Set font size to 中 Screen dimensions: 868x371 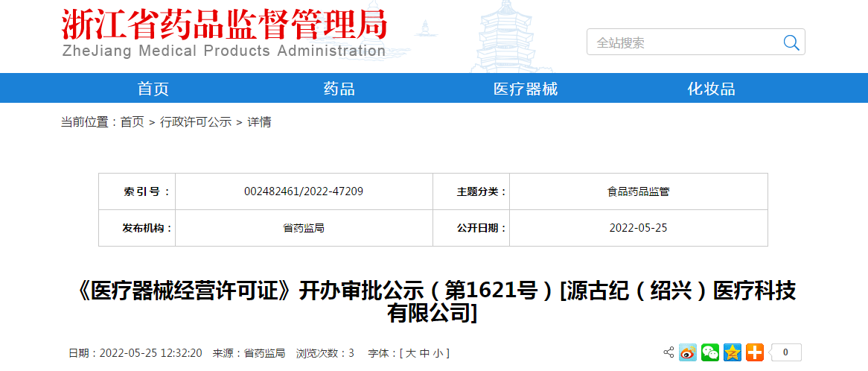point(424,352)
